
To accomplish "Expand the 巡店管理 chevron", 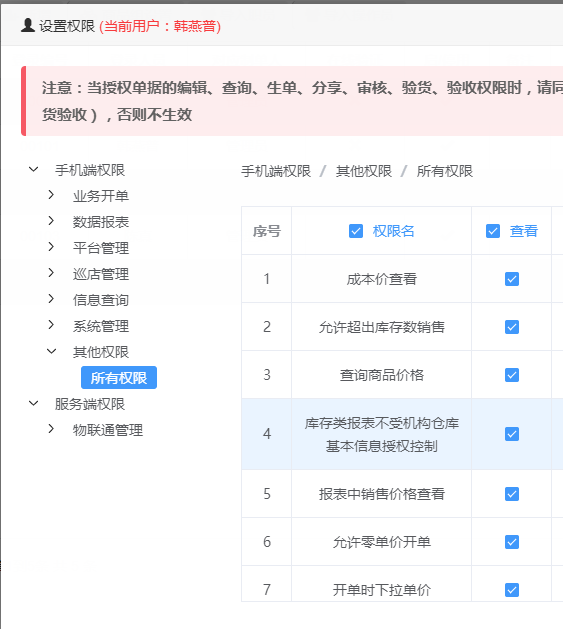I will pyautogui.click(x=51, y=273).
